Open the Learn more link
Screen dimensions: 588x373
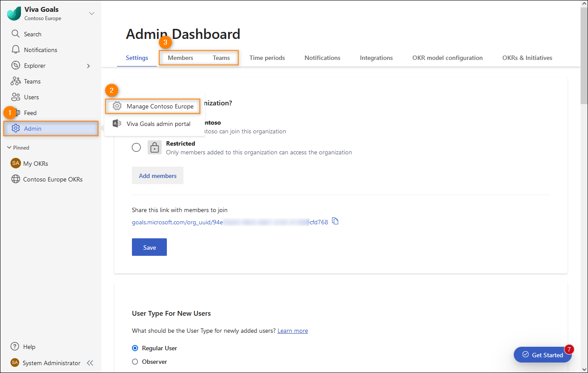293,331
